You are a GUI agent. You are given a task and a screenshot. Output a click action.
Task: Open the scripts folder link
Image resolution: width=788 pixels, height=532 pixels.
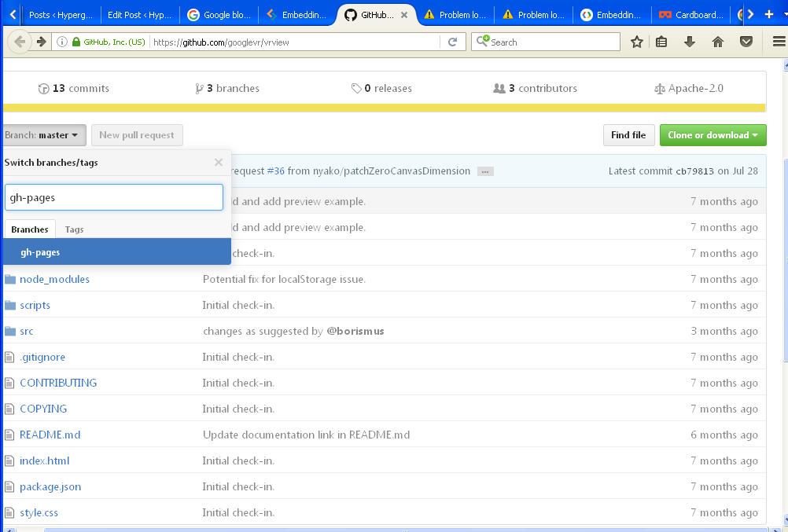point(35,306)
